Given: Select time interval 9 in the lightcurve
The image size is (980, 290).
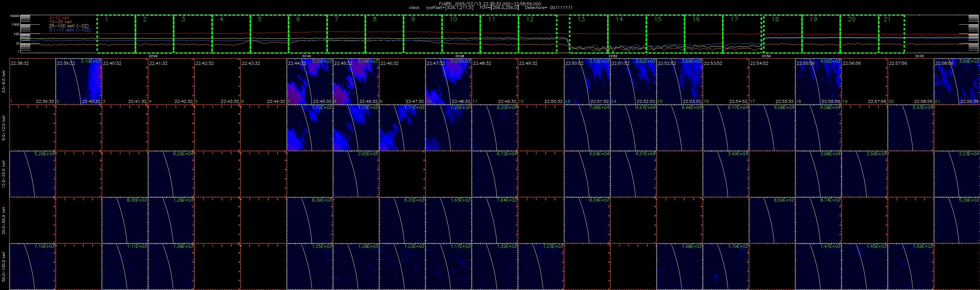Looking at the screenshot, I should tap(423, 34).
